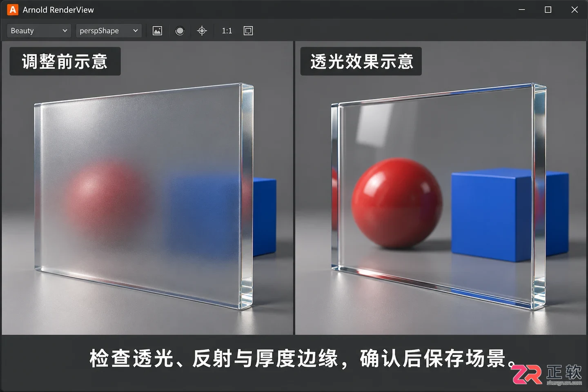Click the 调整前示意 label
Screen dimensions: 588x392
[x=65, y=61]
